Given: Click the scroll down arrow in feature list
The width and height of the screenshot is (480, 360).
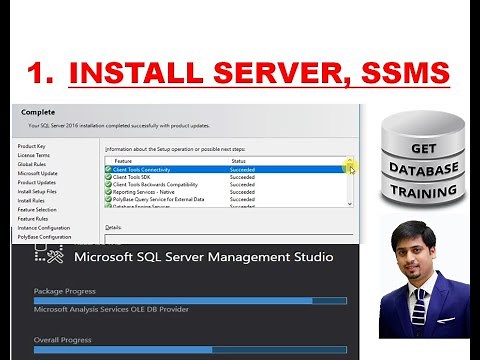Looking at the screenshot, I should [x=350, y=204].
